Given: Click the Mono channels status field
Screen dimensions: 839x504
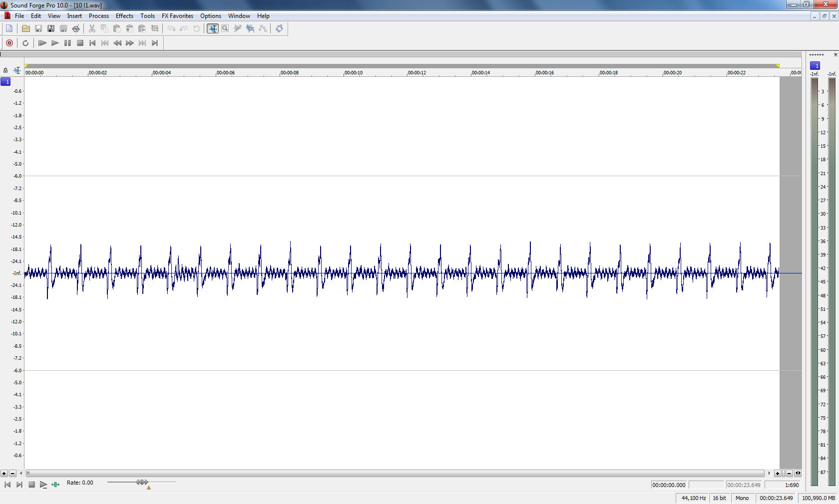Looking at the screenshot, I should pos(742,498).
